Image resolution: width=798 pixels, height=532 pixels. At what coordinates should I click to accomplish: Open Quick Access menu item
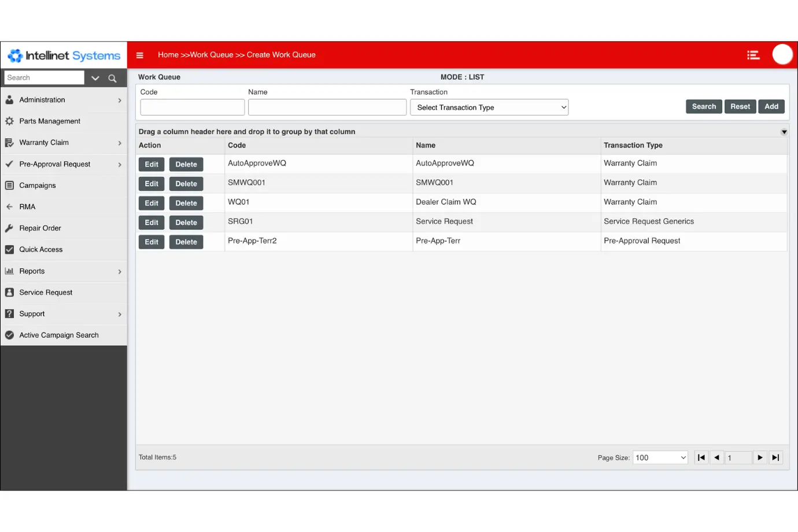pos(64,250)
